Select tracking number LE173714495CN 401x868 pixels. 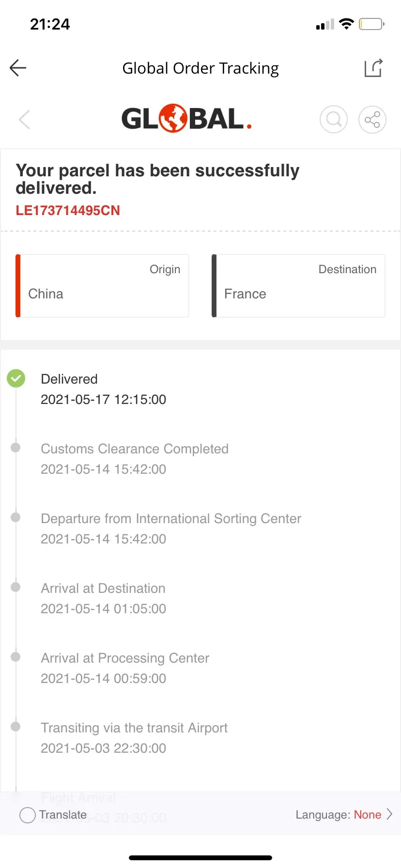click(x=68, y=210)
